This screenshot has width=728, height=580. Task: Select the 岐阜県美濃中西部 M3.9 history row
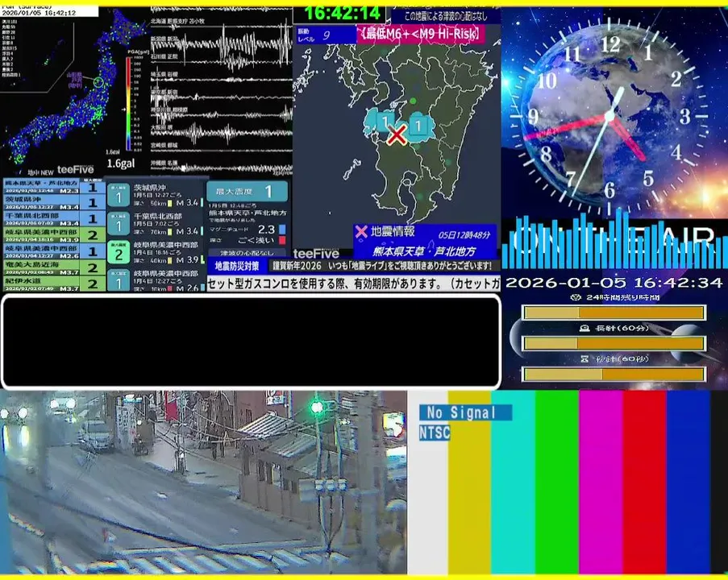[54, 235]
